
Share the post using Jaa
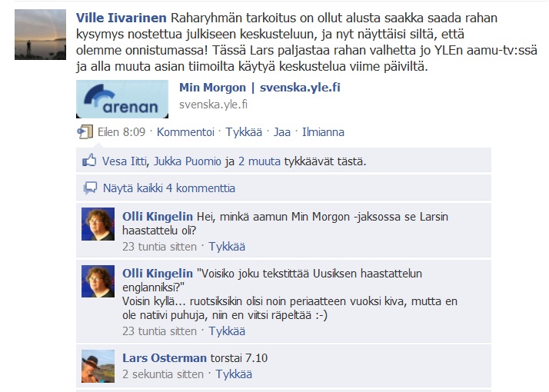pos(282,132)
